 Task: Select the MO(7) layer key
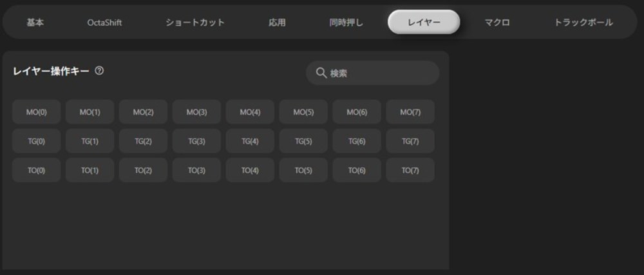tap(410, 111)
